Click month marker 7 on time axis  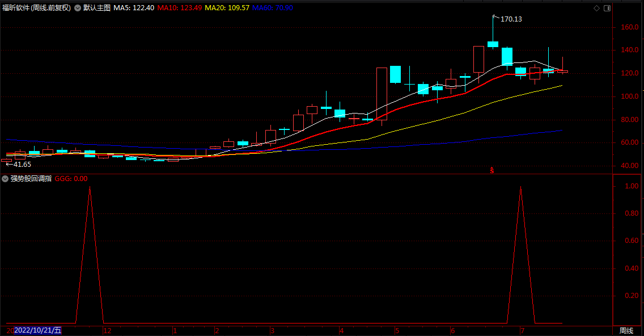tap(523, 331)
